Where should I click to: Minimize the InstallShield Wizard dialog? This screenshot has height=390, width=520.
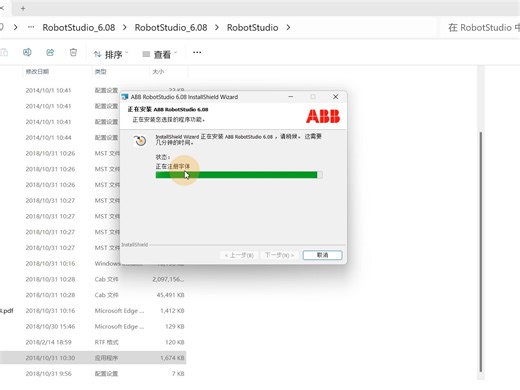(x=291, y=97)
